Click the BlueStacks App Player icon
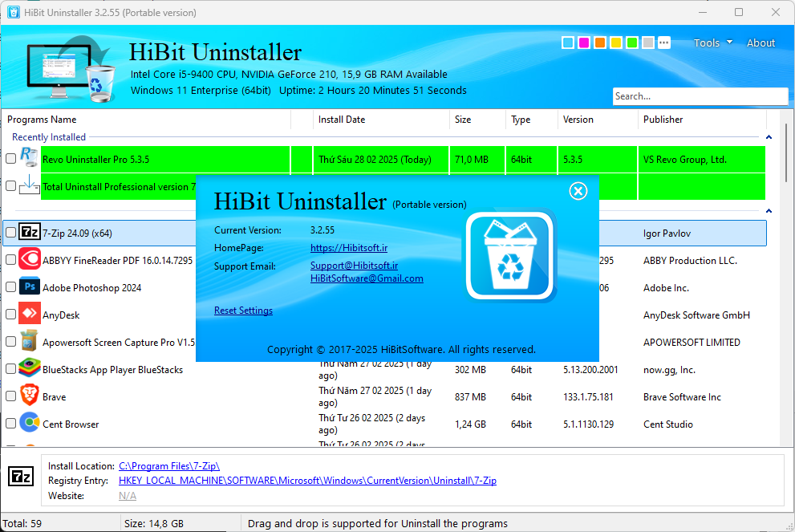The image size is (795, 532). [x=30, y=368]
